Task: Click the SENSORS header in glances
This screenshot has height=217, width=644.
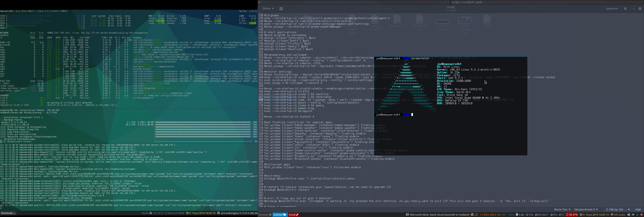Action: 4,95
